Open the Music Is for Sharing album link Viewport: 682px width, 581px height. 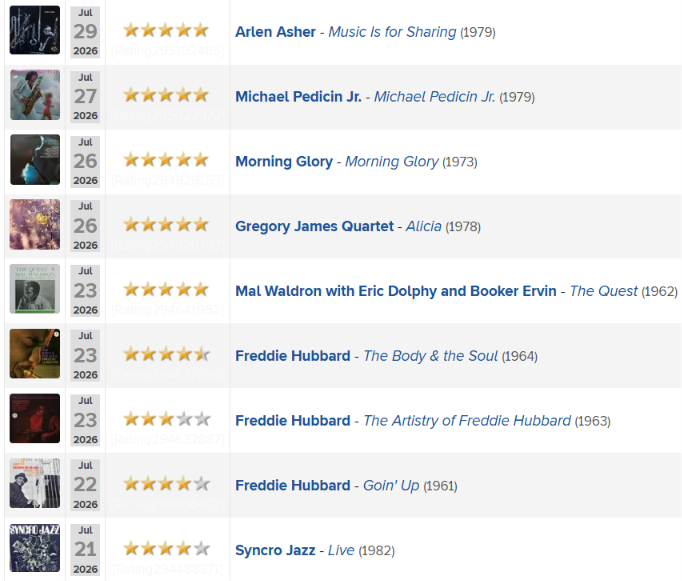coord(392,32)
